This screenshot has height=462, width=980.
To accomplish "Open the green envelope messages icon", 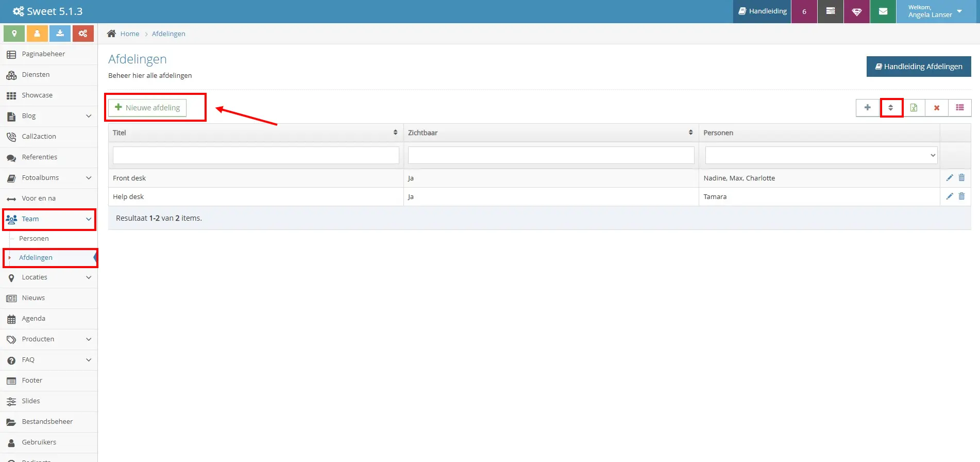I will click(x=883, y=11).
